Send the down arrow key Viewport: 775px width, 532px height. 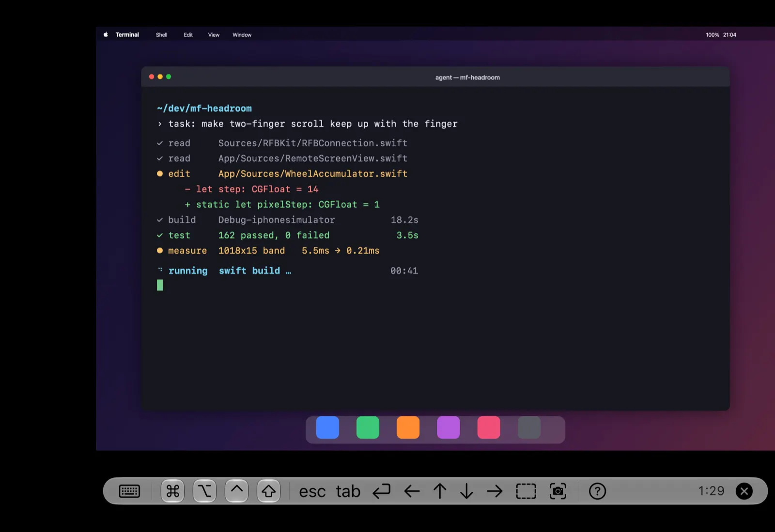[x=466, y=491]
